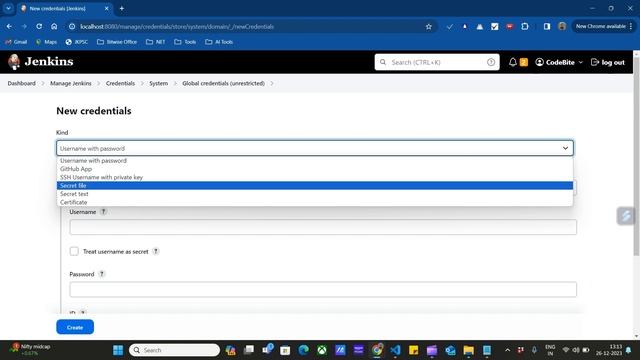Open Credentials breadcrumb
The width and height of the screenshot is (640, 360).
pos(120,83)
